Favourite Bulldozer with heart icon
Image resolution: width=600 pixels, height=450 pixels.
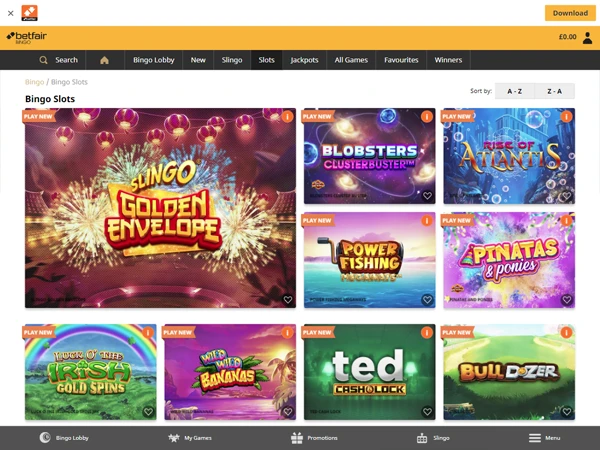[567, 412]
